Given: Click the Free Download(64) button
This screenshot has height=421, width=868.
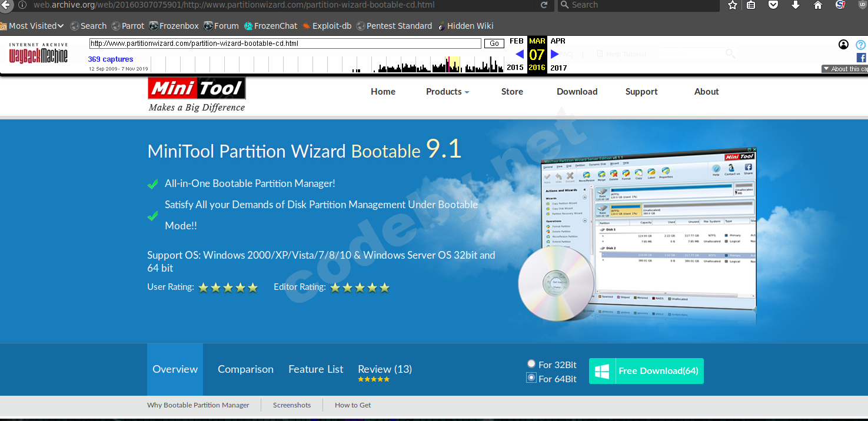Looking at the screenshot, I should (x=646, y=371).
